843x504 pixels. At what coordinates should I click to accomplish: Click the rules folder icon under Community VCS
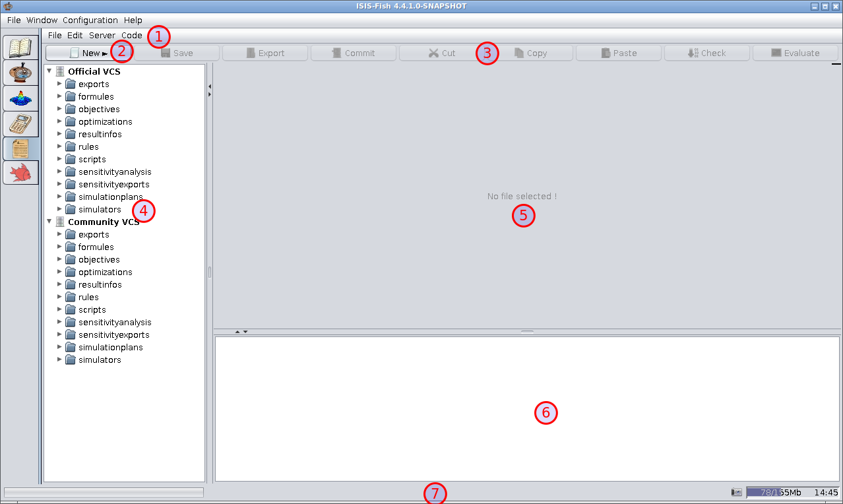[x=71, y=297]
